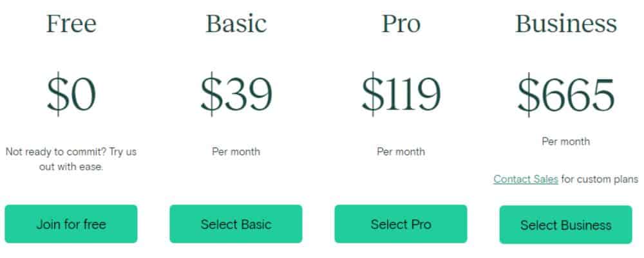Screen dimensions: 644x258
Task: Click the dollar sign in the $665 price
Action: [x=529, y=95]
